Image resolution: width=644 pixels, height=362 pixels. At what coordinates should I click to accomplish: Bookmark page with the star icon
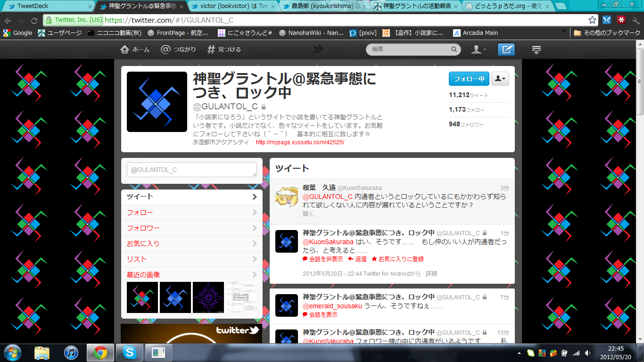tap(592, 20)
